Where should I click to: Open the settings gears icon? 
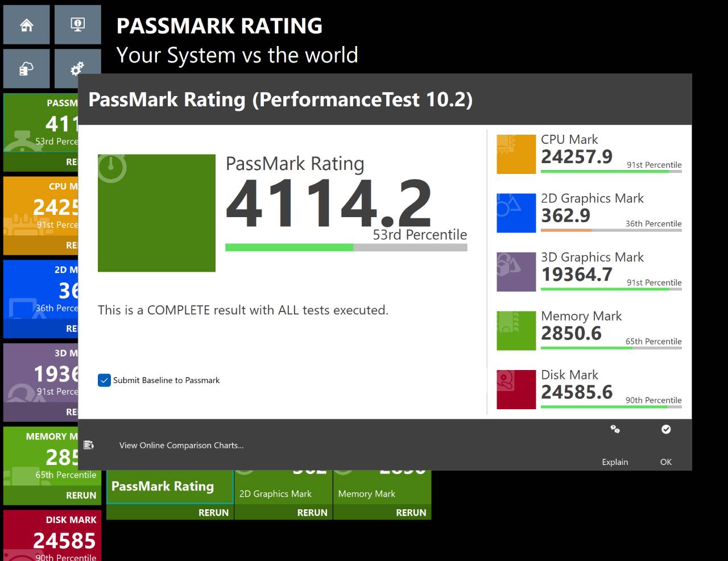click(77, 69)
